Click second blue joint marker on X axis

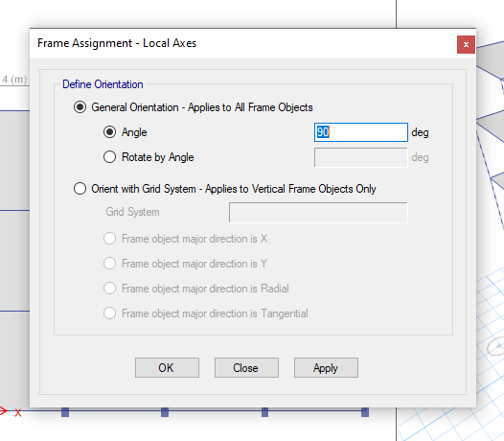click(165, 412)
